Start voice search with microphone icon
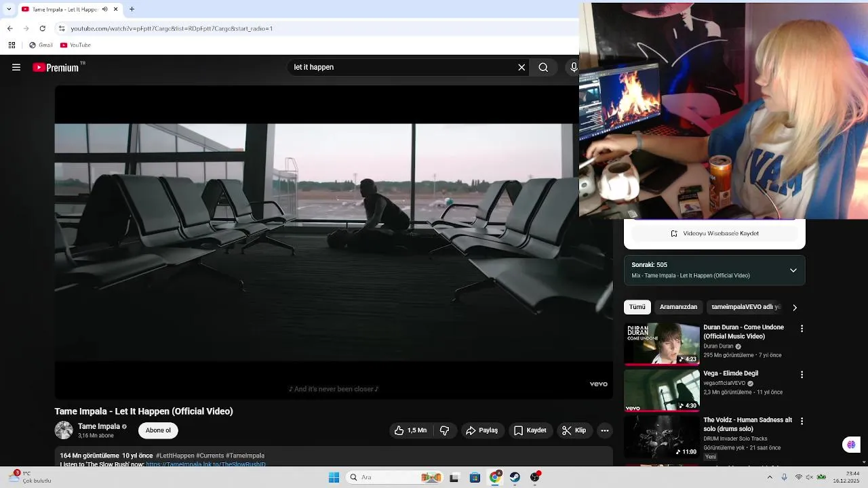The width and height of the screenshot is (868, 488). [x=573, y=67]
